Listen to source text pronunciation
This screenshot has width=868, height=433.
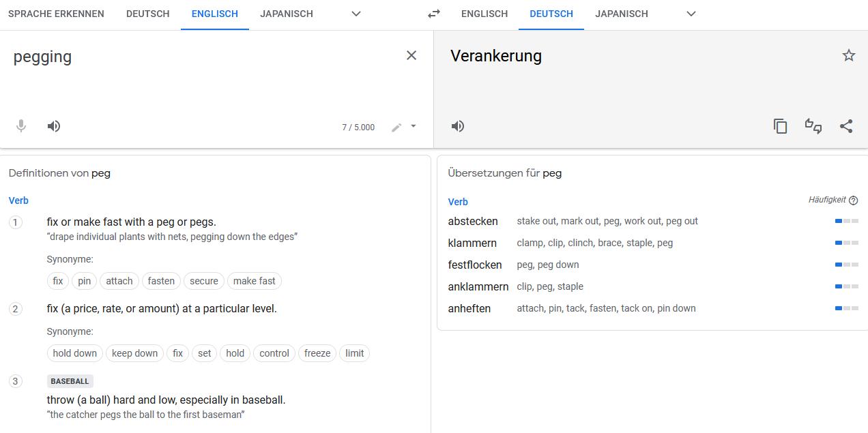tap(54, 126)
